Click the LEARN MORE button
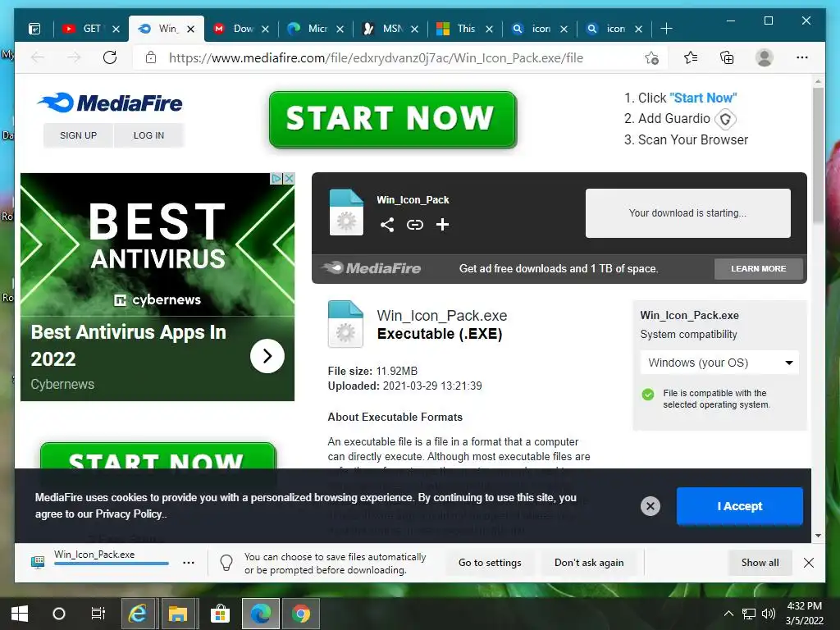Viewport: 840px width, 630px height. (x=759, y=268)
